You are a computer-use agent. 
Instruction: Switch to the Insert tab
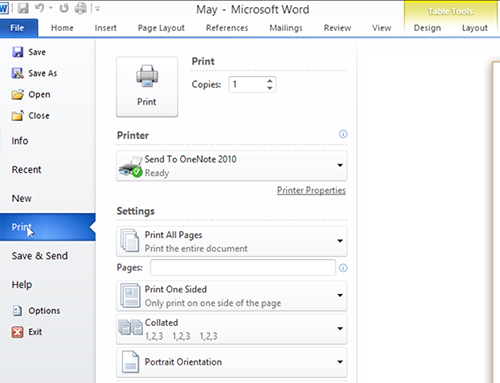pos(106,28)
